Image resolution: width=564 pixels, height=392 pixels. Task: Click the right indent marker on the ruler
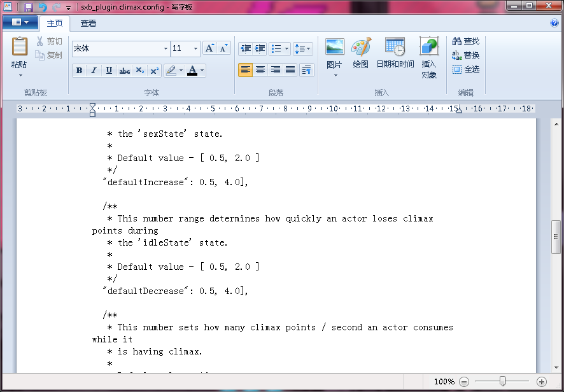(x=459, y=111)
